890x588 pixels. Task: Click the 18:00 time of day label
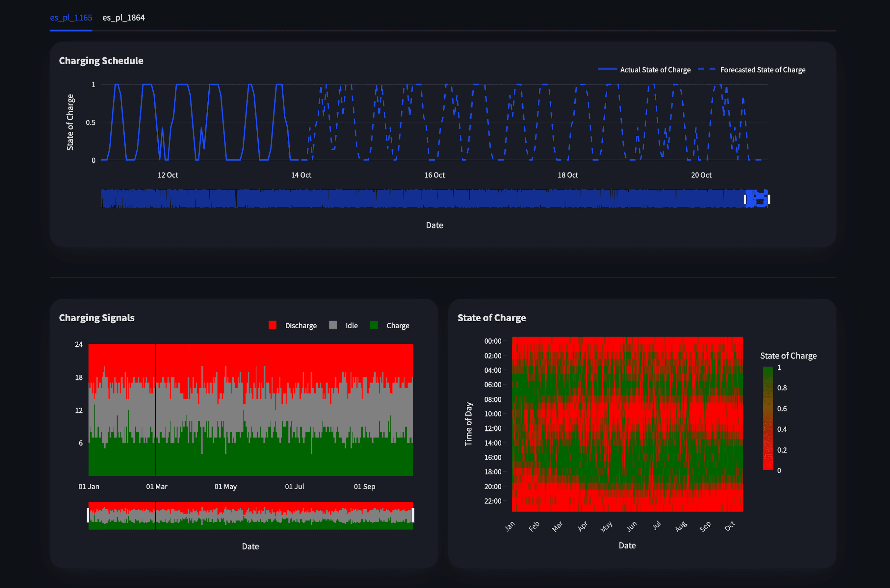coord(493,471)
